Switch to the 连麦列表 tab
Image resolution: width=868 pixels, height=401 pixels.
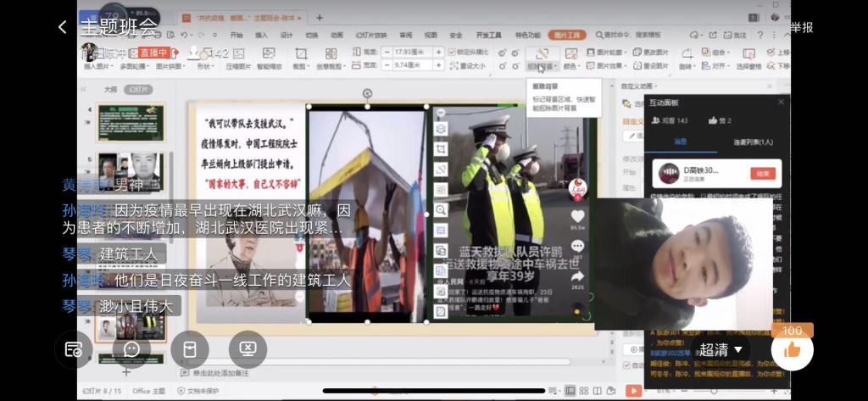click(x=753, y=142)
